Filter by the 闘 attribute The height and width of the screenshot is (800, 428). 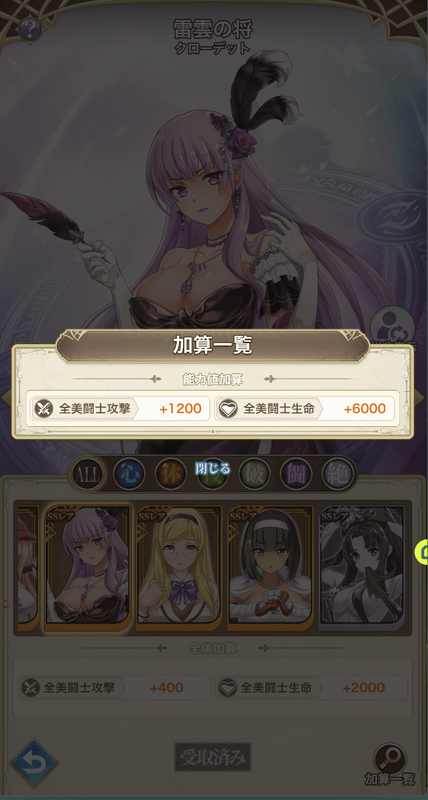(x=296, y=473)
